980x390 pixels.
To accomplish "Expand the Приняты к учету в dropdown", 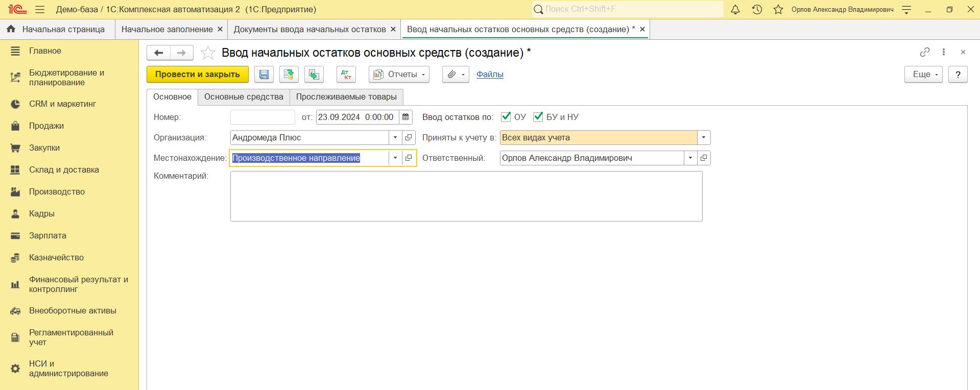I will pos(704,137).
